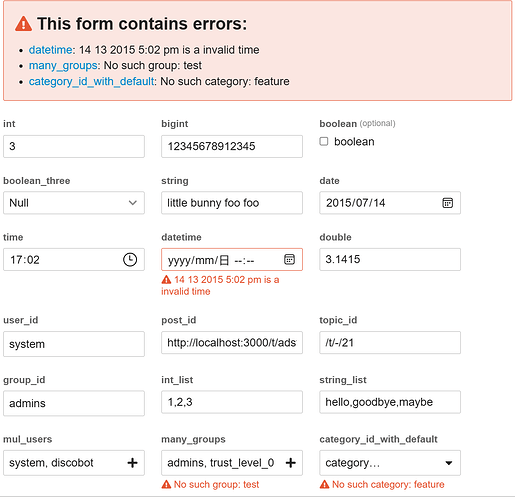The image size is (515, 499).
Task: Follow the datetime error link
Action: (50, 50)
